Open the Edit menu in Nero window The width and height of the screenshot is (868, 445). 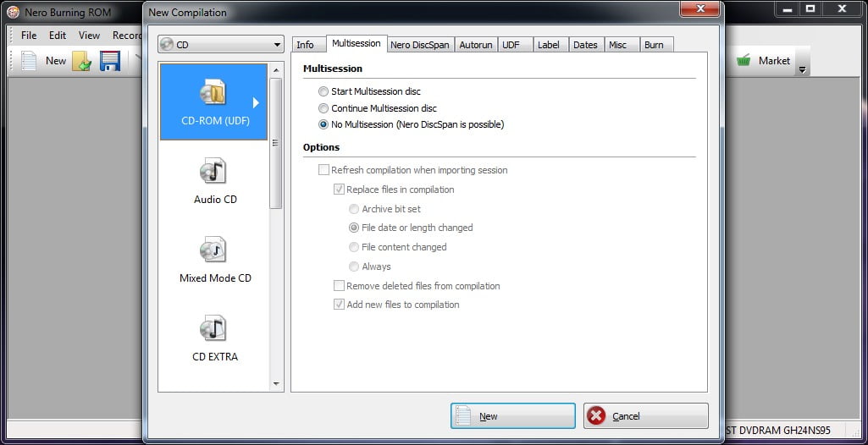pos(58,36)
